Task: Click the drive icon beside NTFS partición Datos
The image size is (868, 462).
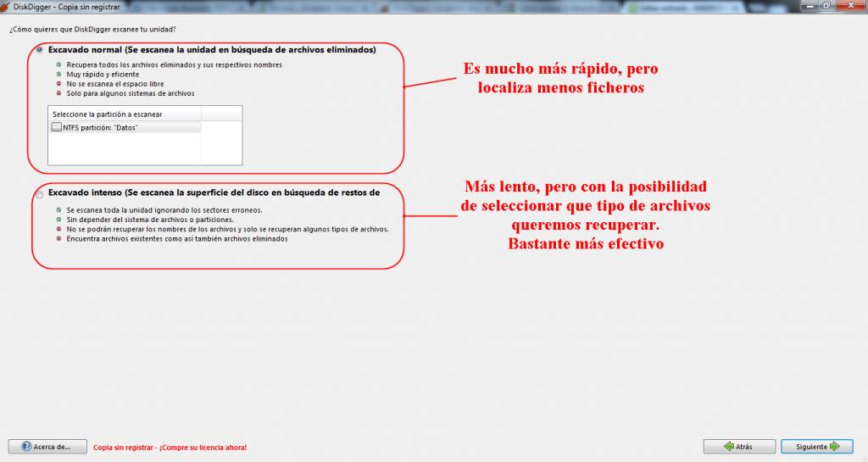Action: (x=57, y=127)
